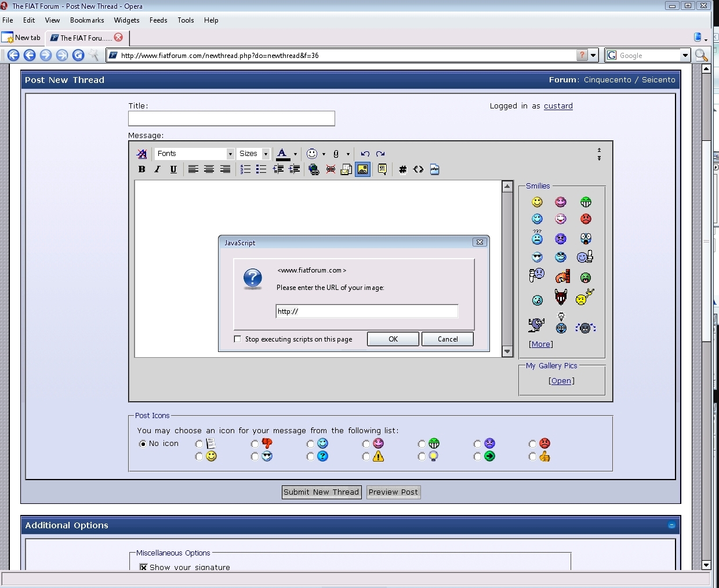
Task: Select the green arrow post icon radio button
Action: point(477,456)
